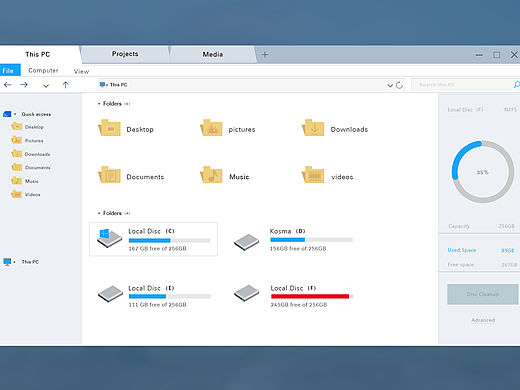Click the Free space label
Screen dimensions: 520x390
click(460, 265)
